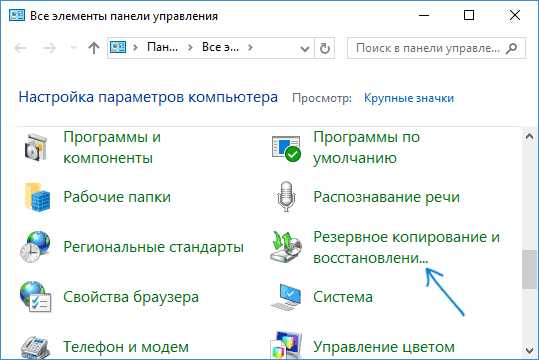Open Программы и компоненты icon

[x=36, y=148]
